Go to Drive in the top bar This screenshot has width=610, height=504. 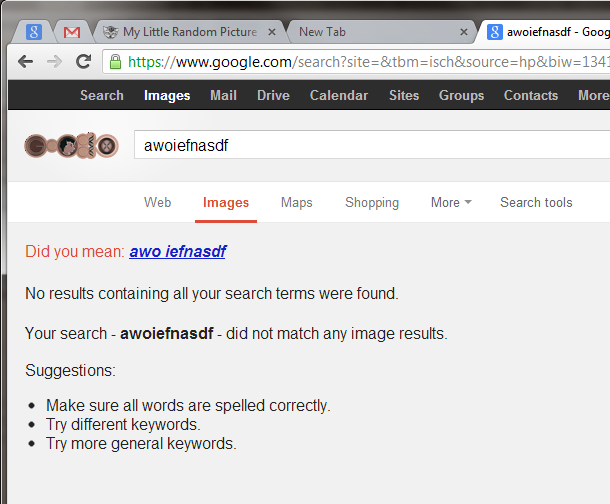[273, 95]
